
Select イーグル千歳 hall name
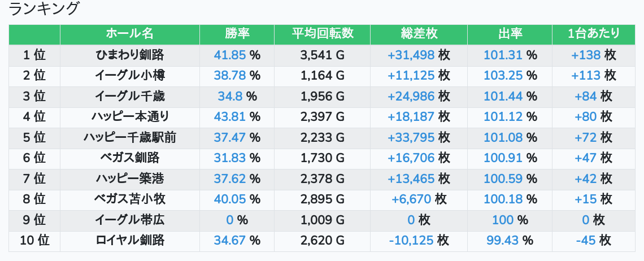(x=130, y=96)
